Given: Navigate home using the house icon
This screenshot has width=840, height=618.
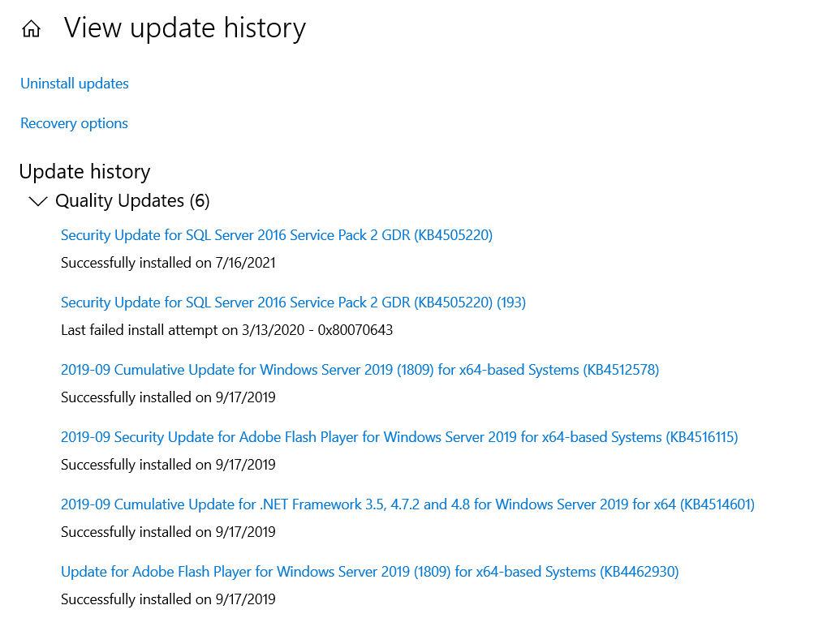Looking at the screenshot, I should coord(30,27).
